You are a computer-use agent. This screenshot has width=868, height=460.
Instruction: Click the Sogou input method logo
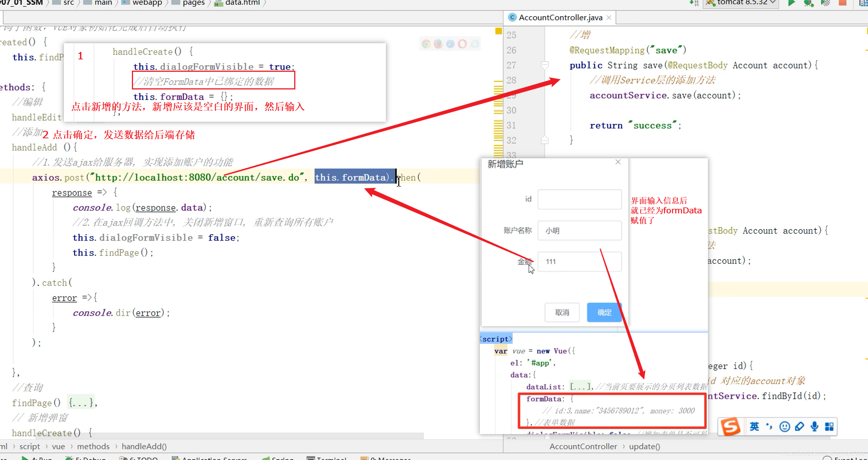[x=730, y=427]
